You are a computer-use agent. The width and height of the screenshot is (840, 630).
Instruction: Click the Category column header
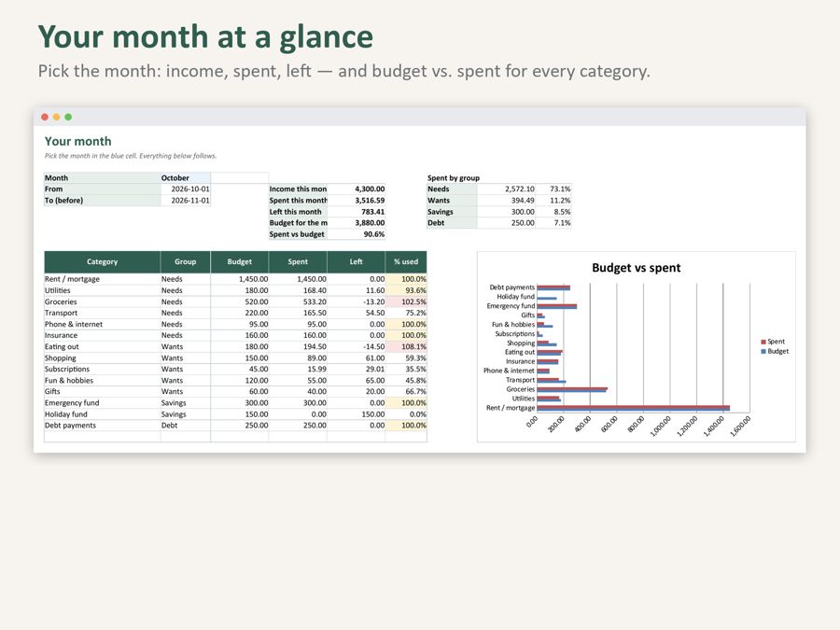tap(103, 262)
